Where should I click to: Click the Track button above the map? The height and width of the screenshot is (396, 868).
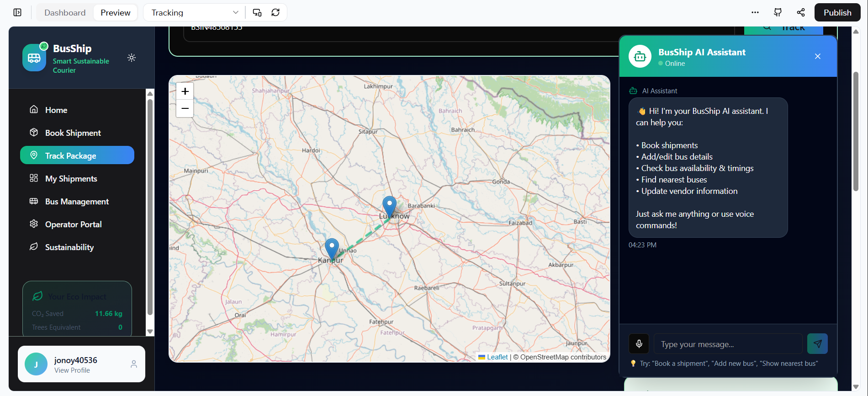click(x=784, y=30)
